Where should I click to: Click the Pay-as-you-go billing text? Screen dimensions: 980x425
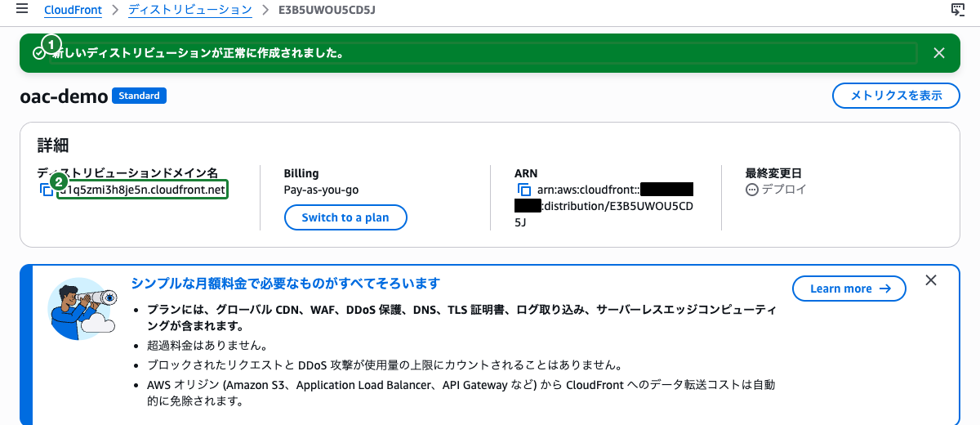[x=321, y=190]
